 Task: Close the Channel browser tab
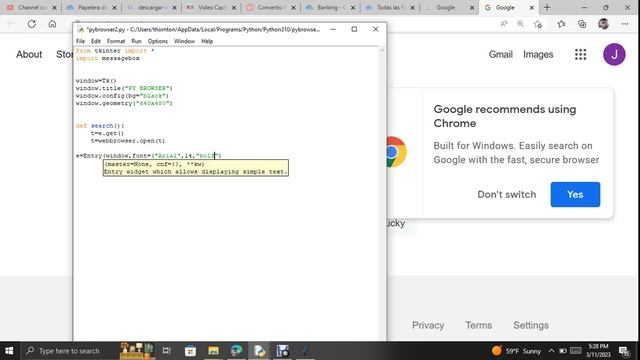[x=54, y=8]
